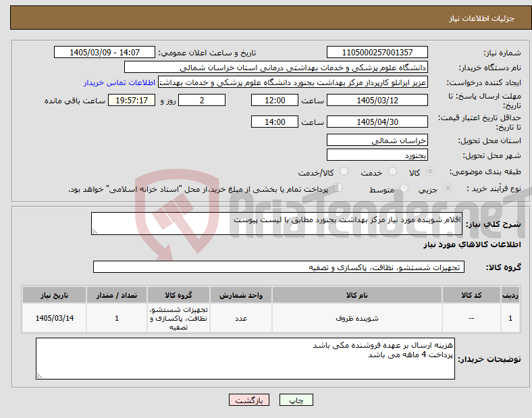Viewport: 532px width, 418px height.
Task: Select the جزیی purchase type radio
Action: [x=448, y=188]
